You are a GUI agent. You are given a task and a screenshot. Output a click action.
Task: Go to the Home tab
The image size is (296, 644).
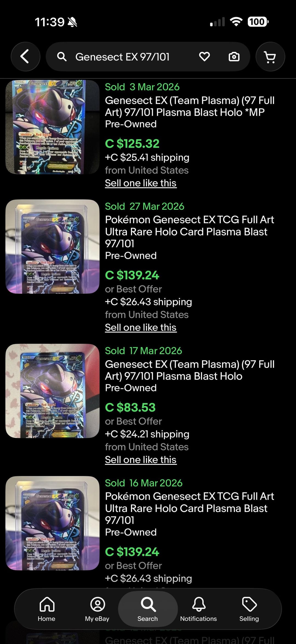click(x=47, y=609)
